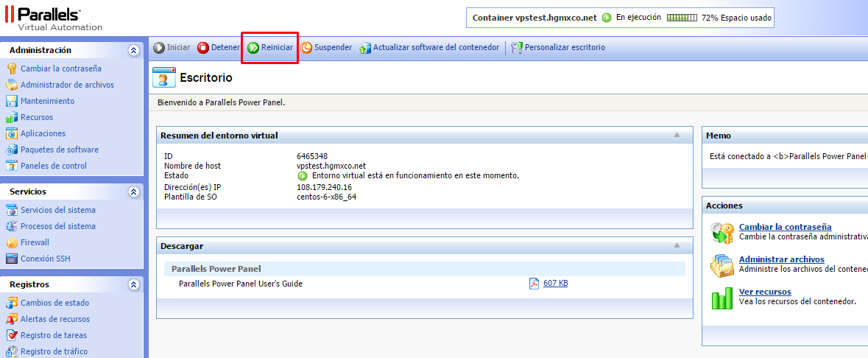Click the Iniciar grey play icon
Screen dimensions: 868x358
pyautogui.click(x=159, y=48)
